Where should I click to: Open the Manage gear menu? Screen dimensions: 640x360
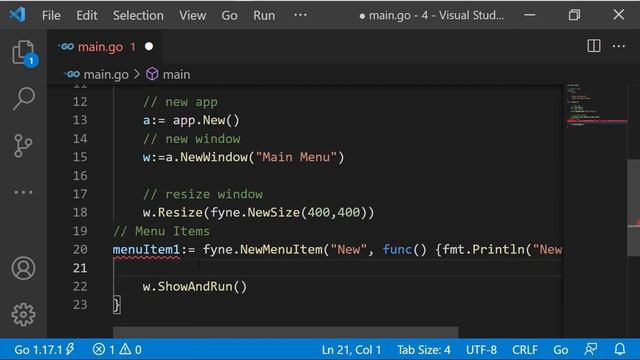23,314
